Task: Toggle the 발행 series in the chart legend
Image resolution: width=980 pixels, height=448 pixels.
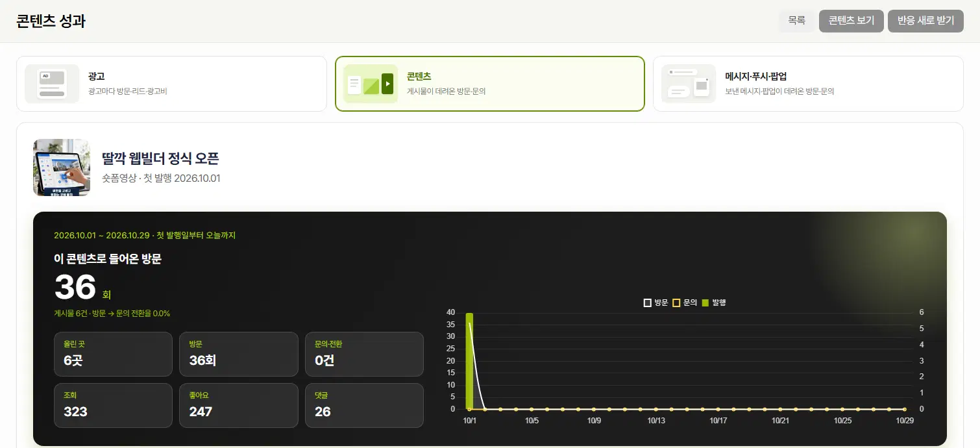Action: point(714,303)
